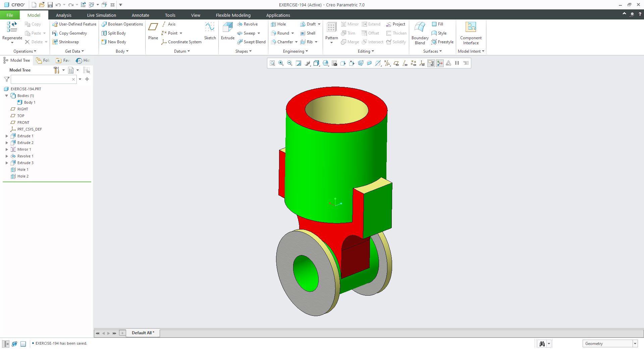
Task: Click the Undo arrow icon
Action: click(x=58, y=5)
